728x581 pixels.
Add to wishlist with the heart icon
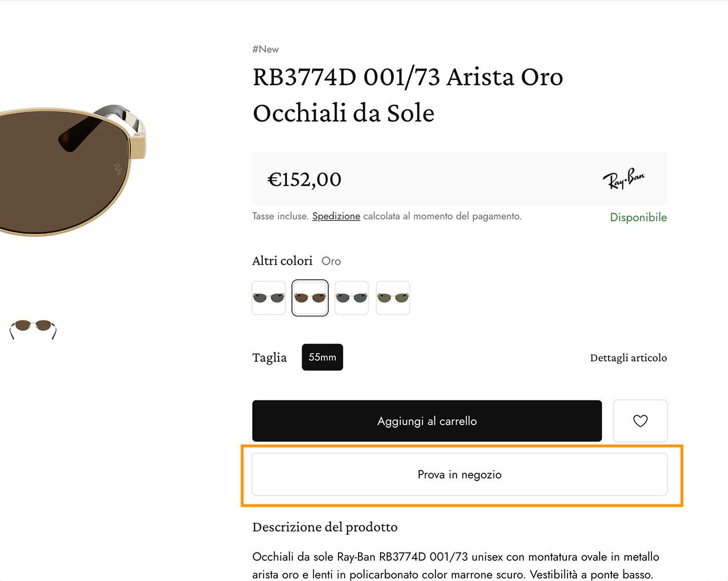[x=640, y=421]
